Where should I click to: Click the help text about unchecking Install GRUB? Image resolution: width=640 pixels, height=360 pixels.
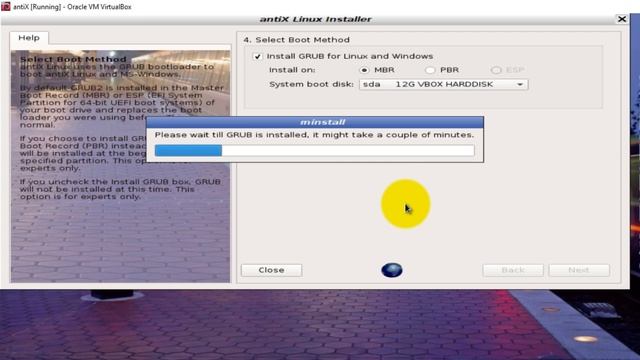[x=120, y=189]
